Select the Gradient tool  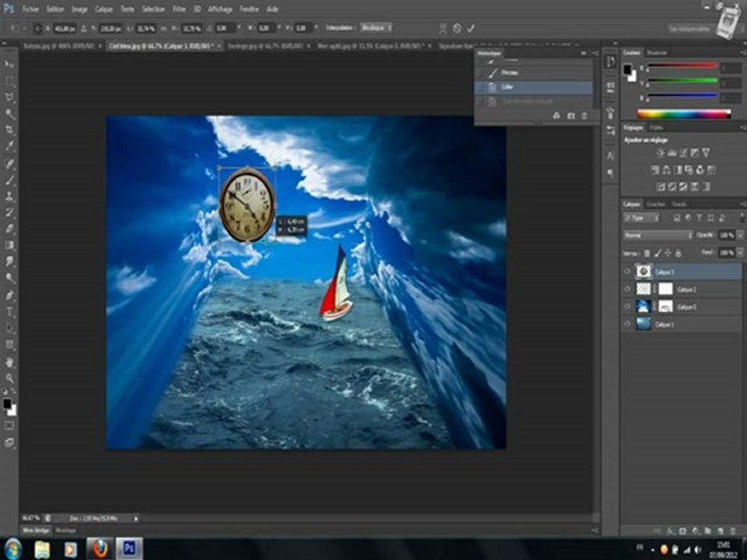click(x=9, y=245)
